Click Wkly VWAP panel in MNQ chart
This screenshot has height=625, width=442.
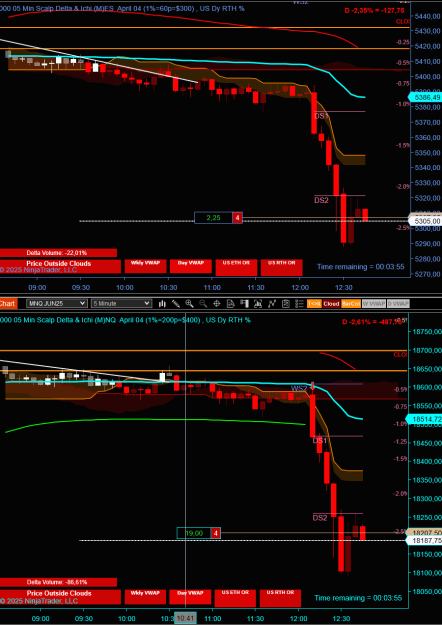point(145,596)
